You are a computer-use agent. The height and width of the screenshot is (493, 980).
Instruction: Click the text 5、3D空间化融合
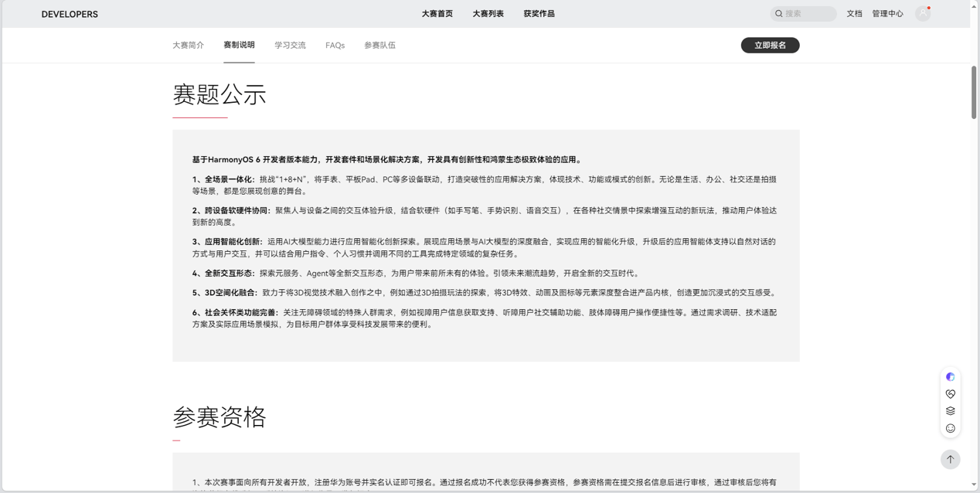225,293
